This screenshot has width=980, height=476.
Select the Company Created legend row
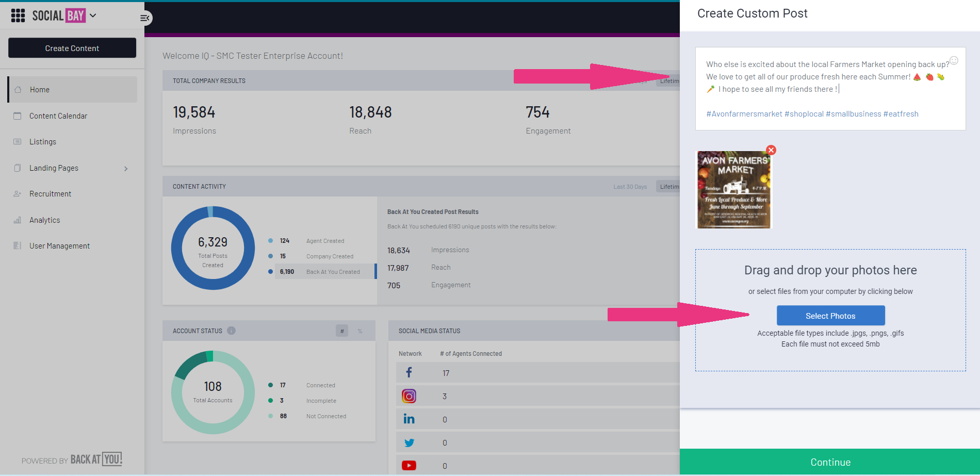click(322, 256)
